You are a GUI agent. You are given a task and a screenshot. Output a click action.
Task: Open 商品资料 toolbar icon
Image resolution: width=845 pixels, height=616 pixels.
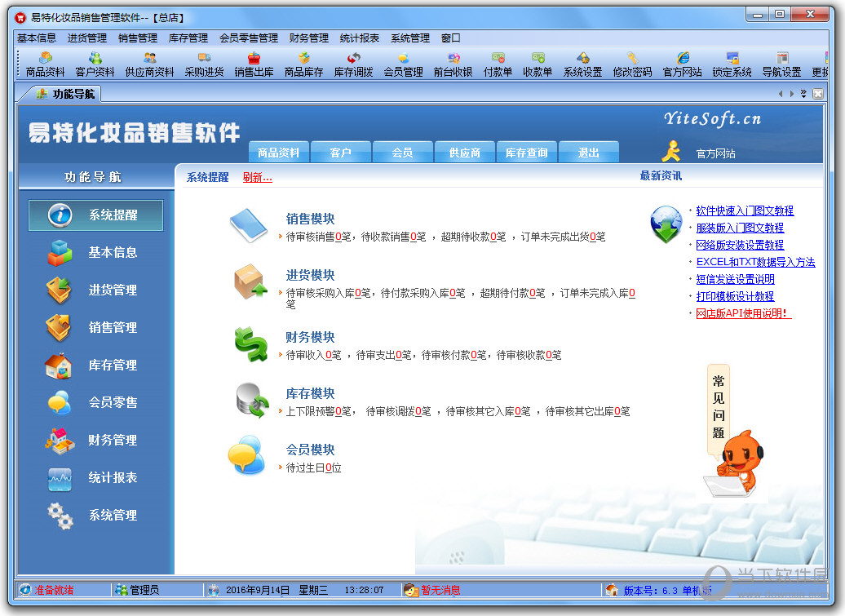46,64
